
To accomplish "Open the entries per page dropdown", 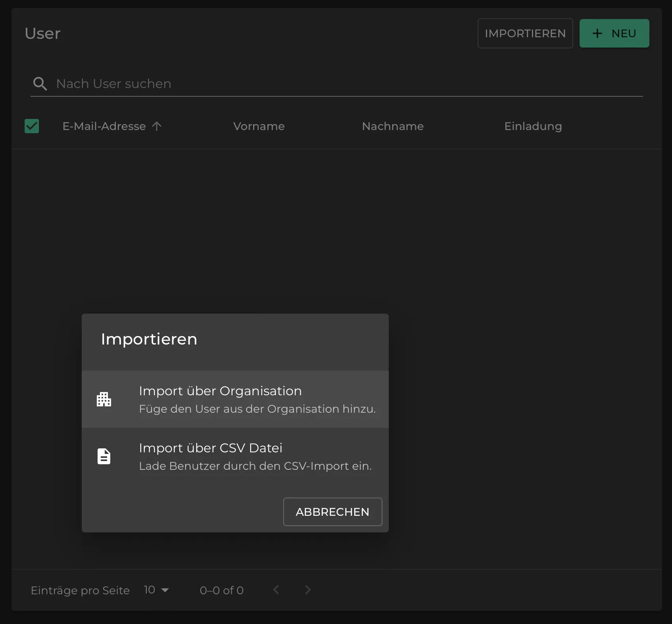I will (x=156, y=590).
